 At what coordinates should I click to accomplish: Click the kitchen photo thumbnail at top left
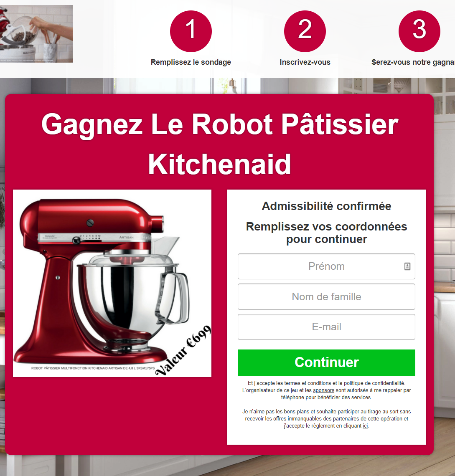coord(36,34)
